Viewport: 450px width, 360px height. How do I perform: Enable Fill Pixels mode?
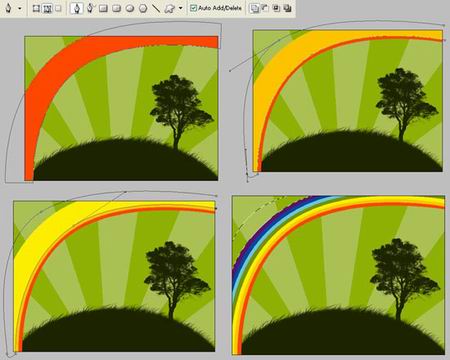pos(58,8)
